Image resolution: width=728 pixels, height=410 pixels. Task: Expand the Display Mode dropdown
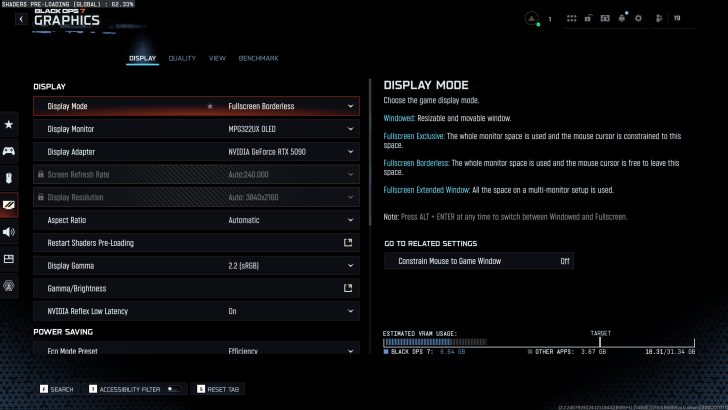351,106
